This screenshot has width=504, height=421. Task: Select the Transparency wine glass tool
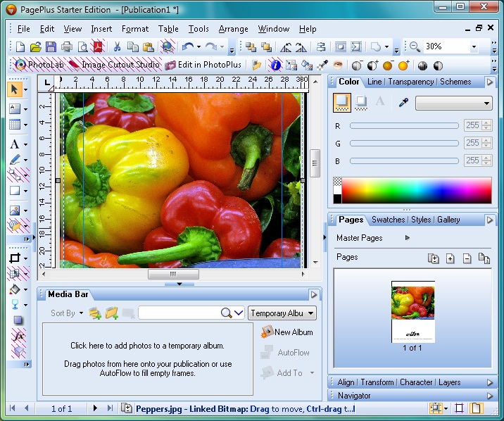(15, 304)
